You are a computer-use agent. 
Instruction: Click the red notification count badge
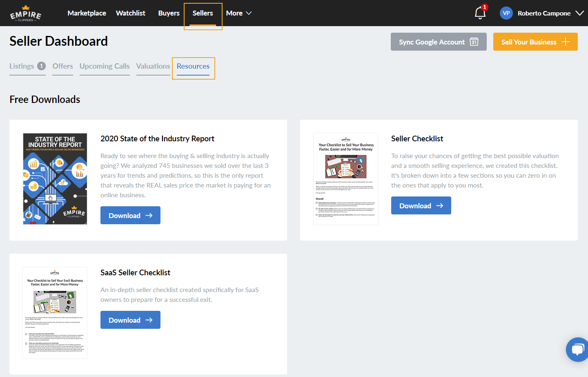[485, 7]
